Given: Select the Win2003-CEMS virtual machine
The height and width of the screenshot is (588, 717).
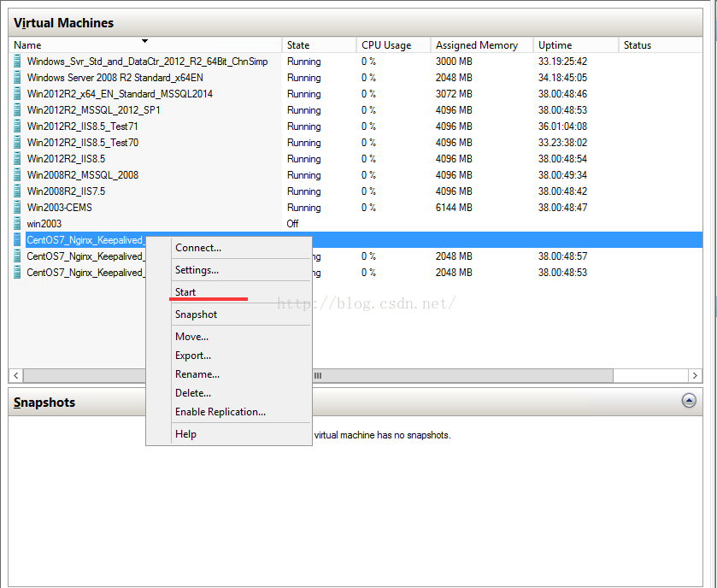Looking at the screenshot, I should coord(60,207).
